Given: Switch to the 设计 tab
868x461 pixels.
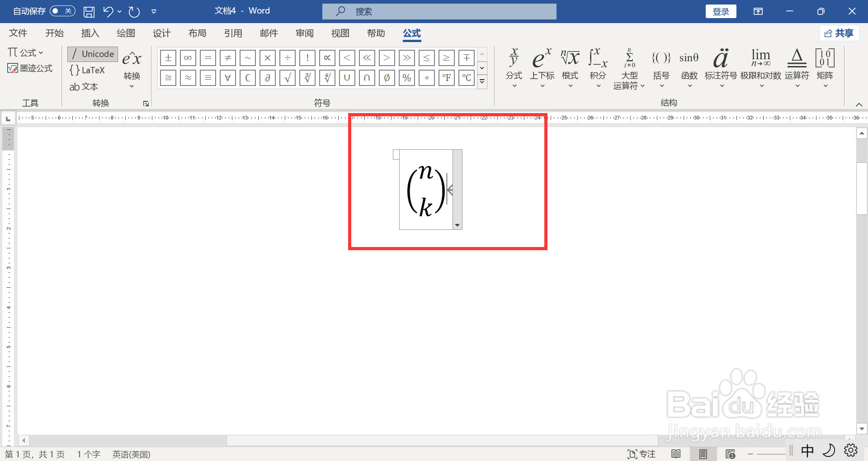Looking at the screenshot, I should 161,33.
